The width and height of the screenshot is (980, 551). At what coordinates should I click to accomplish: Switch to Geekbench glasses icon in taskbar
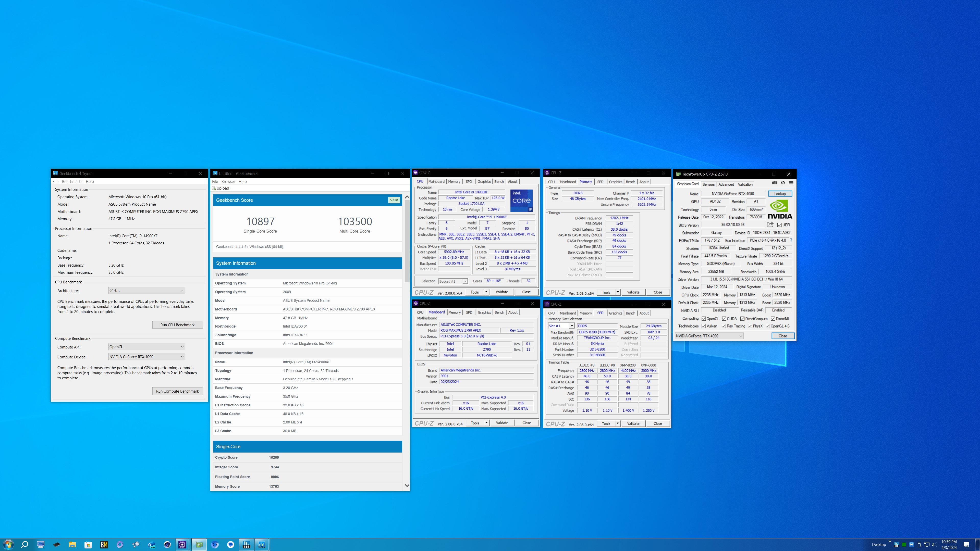pos(262,545)
